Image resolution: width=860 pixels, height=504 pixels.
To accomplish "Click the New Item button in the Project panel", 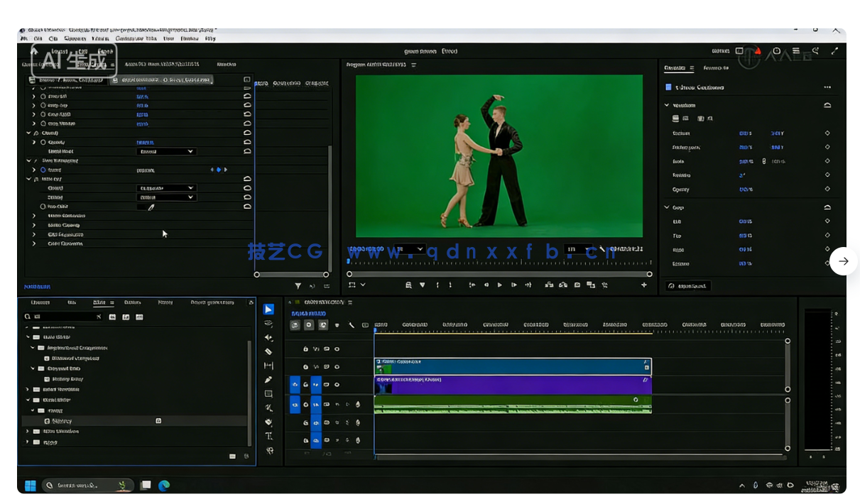I will pyautogui.click(x=233, y=456).
